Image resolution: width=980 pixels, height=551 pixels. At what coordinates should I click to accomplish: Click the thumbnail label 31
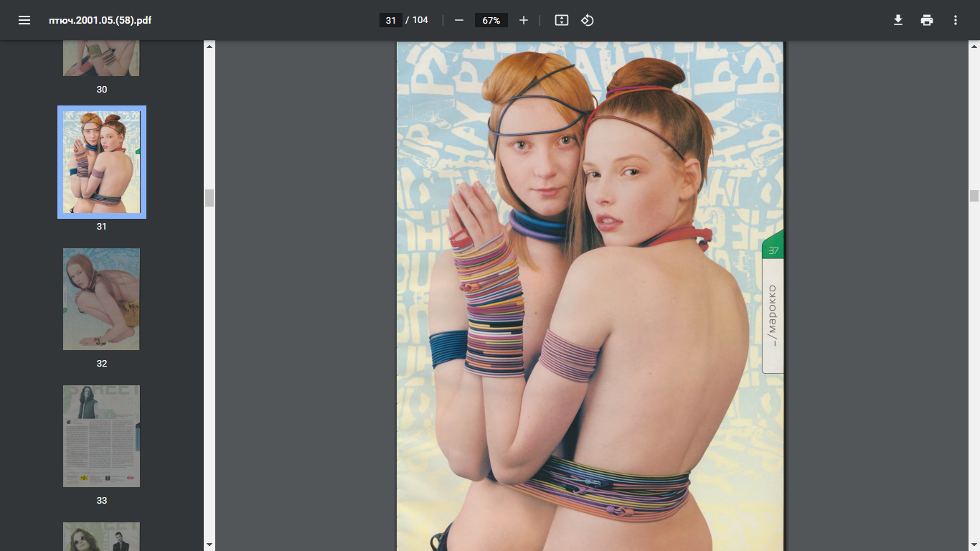click(x=101, y=227)
